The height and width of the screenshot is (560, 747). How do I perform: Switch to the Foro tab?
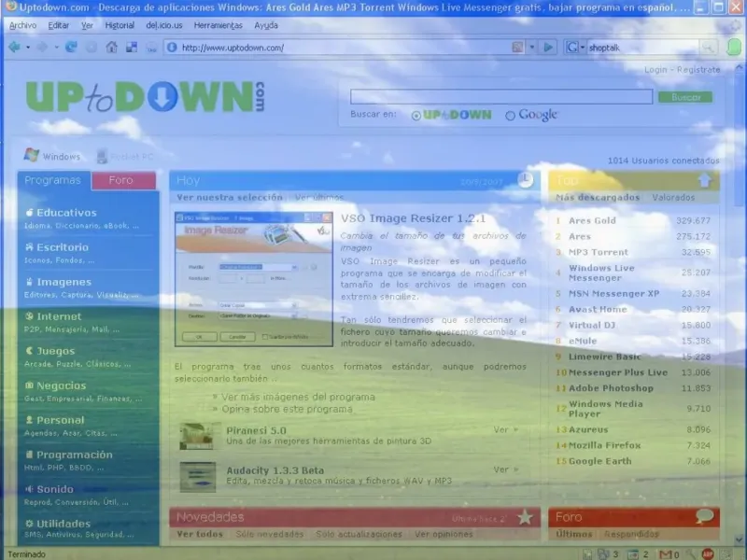(124, 180)
